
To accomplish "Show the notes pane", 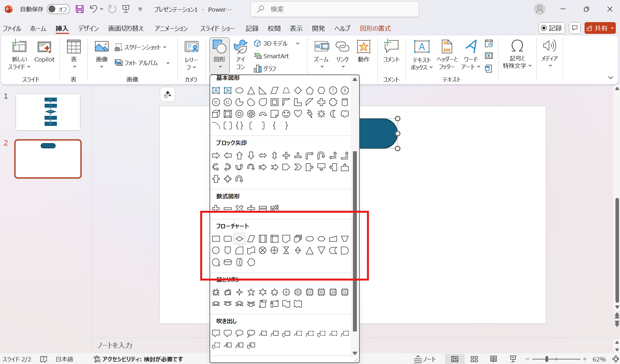I will 425,359.
